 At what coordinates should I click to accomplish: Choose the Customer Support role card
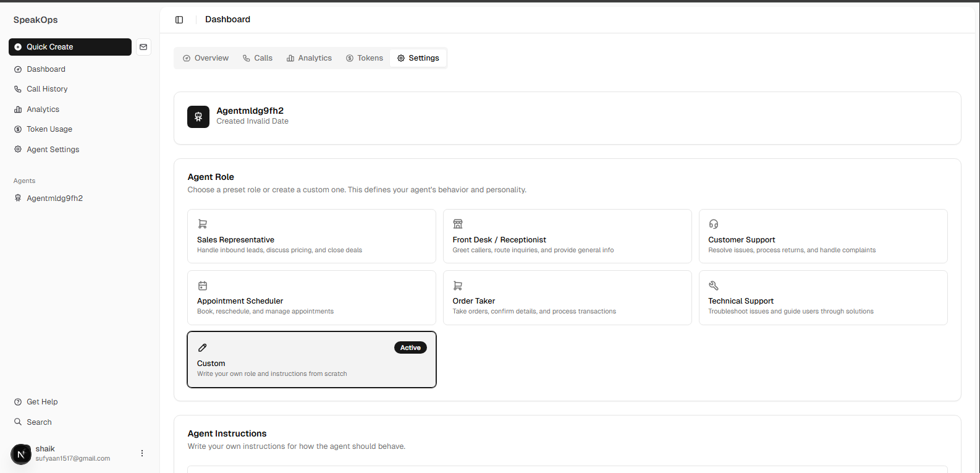(823, 236)
